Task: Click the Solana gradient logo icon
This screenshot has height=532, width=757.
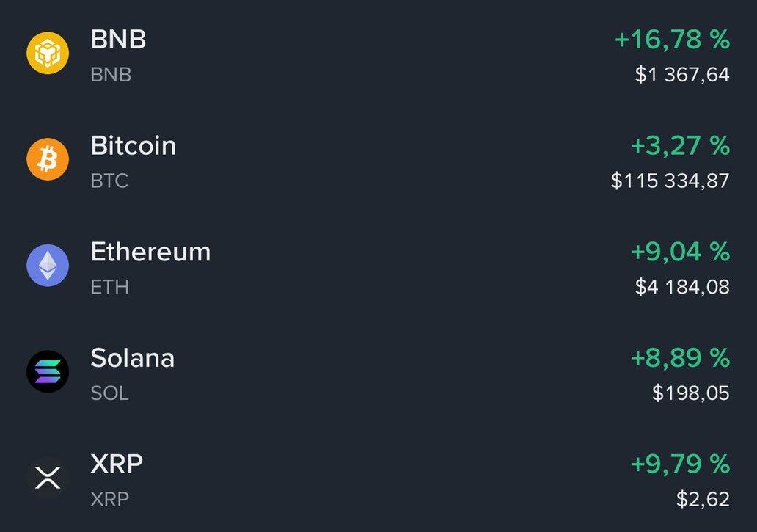Action: coord(48,371)
